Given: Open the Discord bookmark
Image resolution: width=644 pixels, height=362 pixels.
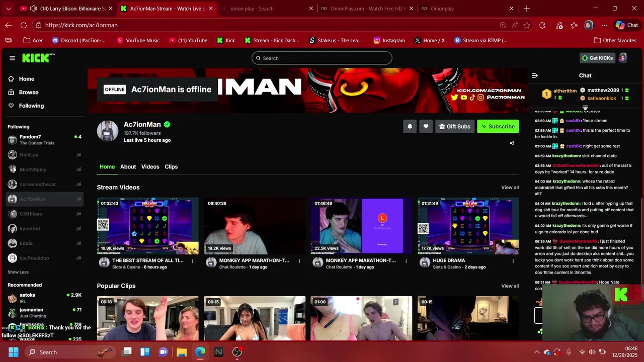Looking at the screenshot, I should coord(78,40).
